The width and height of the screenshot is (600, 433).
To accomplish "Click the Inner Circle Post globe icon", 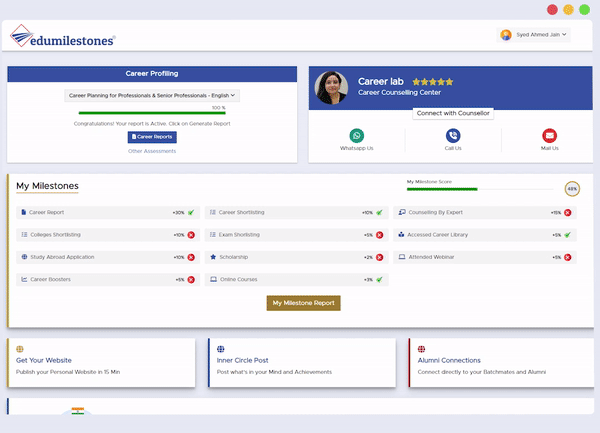I will [220, 349].
